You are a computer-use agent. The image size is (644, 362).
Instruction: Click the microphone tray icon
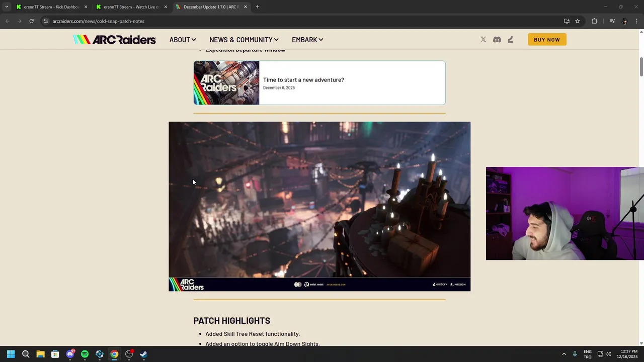575,354
